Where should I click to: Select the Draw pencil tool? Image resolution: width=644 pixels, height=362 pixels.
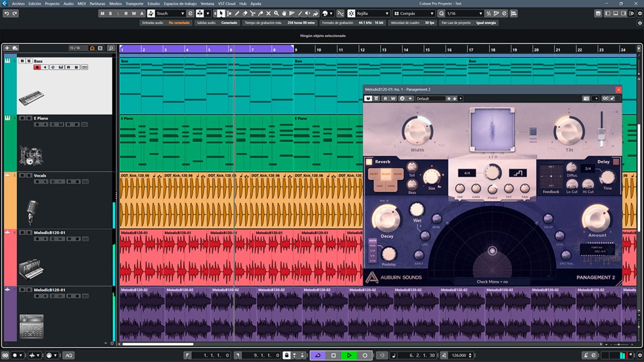point(237,13)
